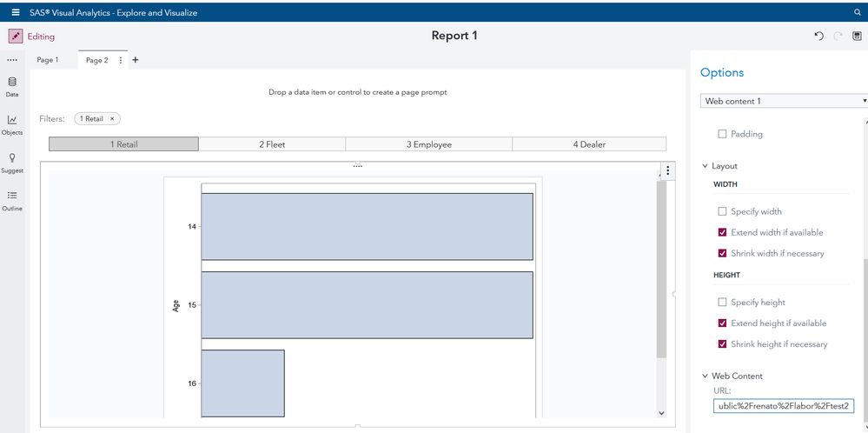Screen dimensions: 868x433
Task: Click the Filters: label
Action: click(x=52, y=118)
